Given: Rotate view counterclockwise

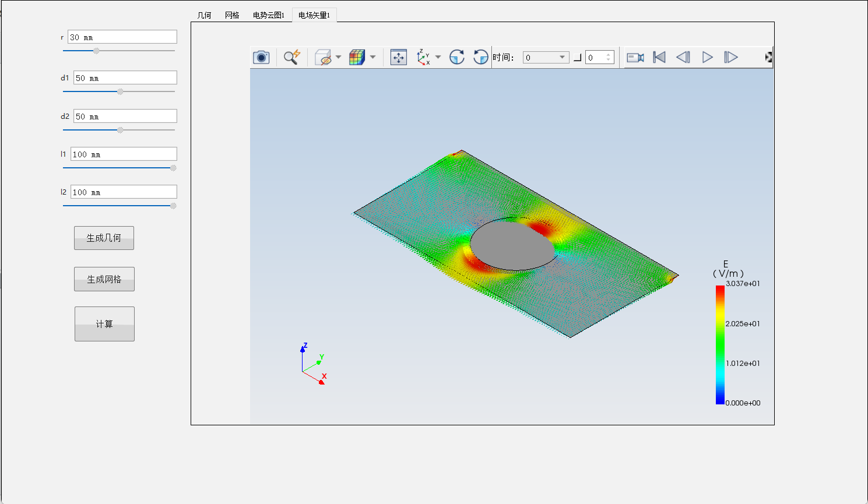Looking at the screenshot, I should click(x=480, y=57).
